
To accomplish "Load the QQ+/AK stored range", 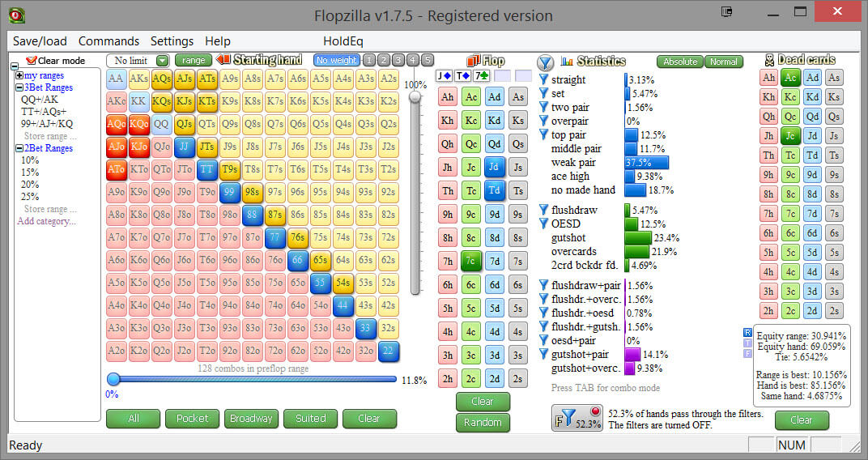I will click(40, 100).
